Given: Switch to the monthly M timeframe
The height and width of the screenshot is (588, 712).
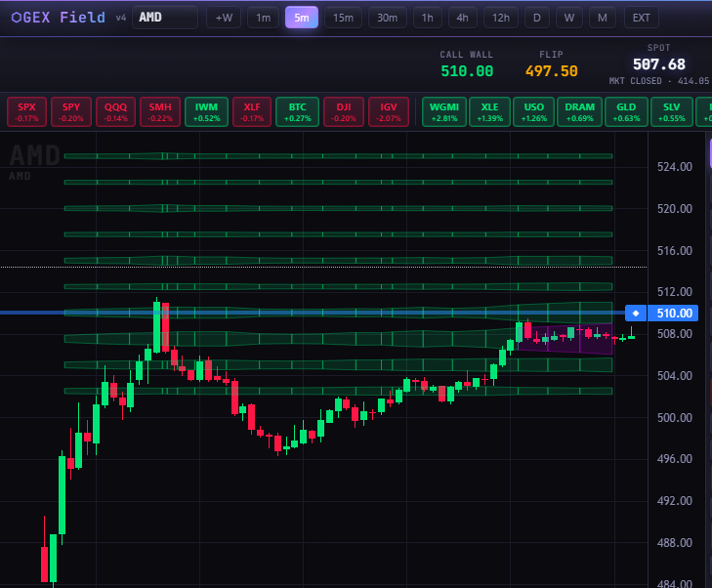Looking at the screenshot, I should tap(602, 18).
